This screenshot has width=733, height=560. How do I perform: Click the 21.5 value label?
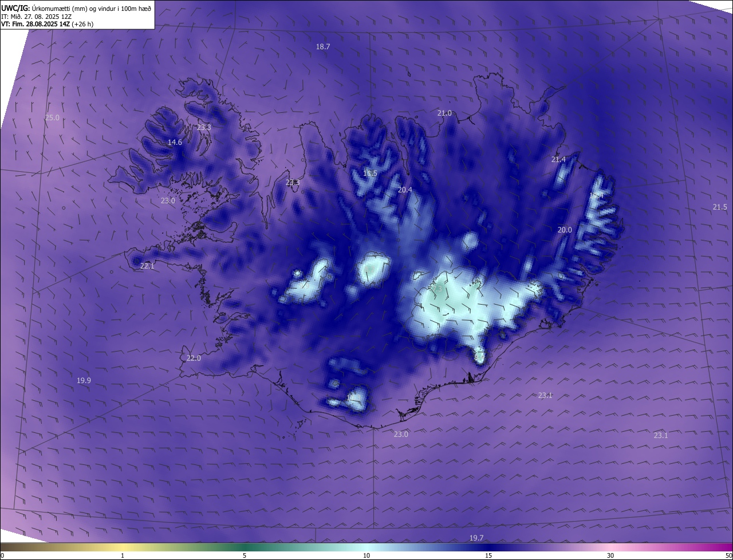click(720, 207)
